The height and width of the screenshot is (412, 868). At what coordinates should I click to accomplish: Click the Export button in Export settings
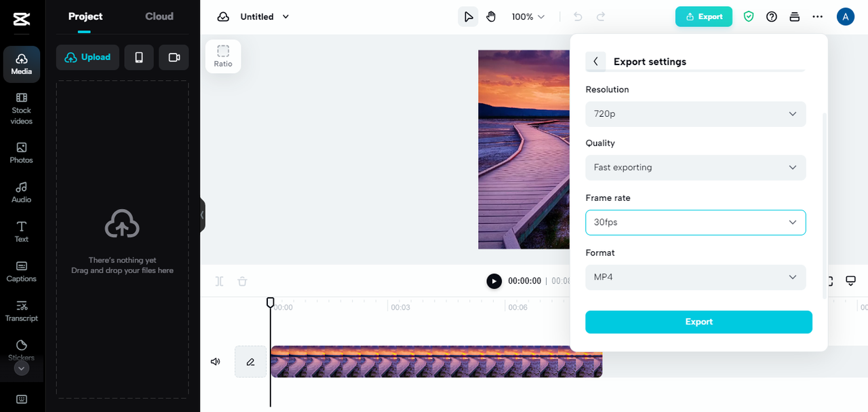click(x=698, y=322)
